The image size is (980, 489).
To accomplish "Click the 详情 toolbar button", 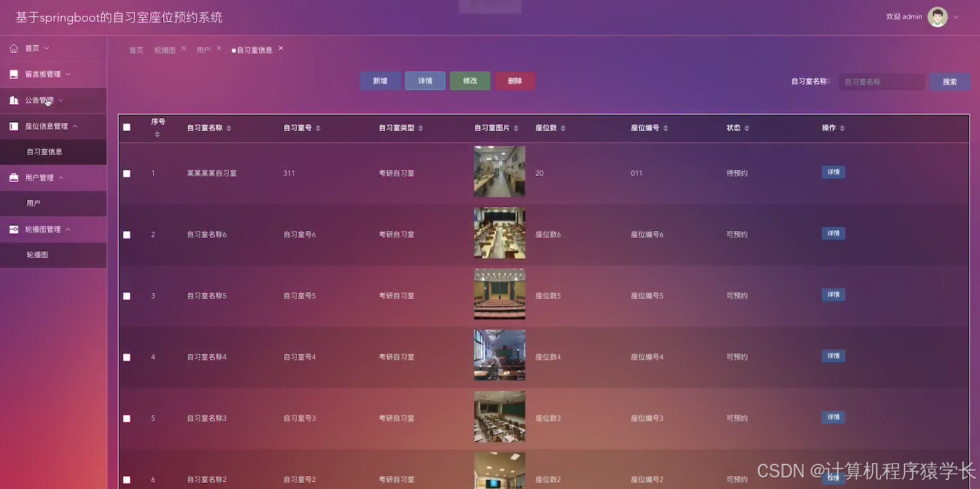I will point(425,81).
